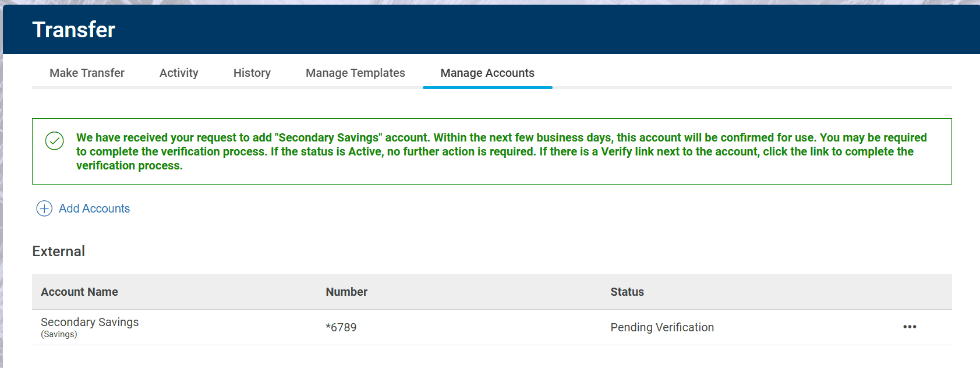
Task: Click the dark blue Transfer header bar
Action: coord(524,30)
